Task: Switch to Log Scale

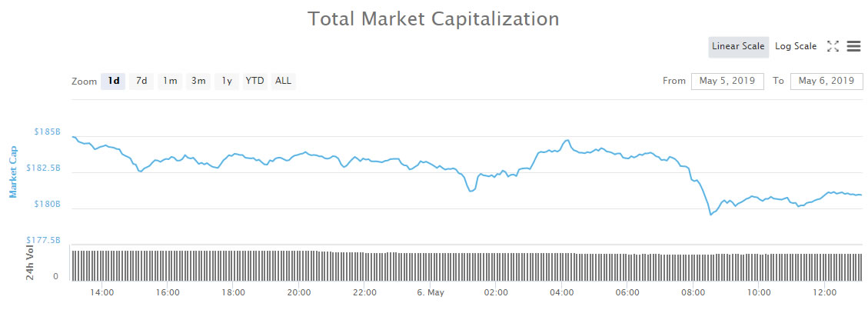Action: point(796,46)
